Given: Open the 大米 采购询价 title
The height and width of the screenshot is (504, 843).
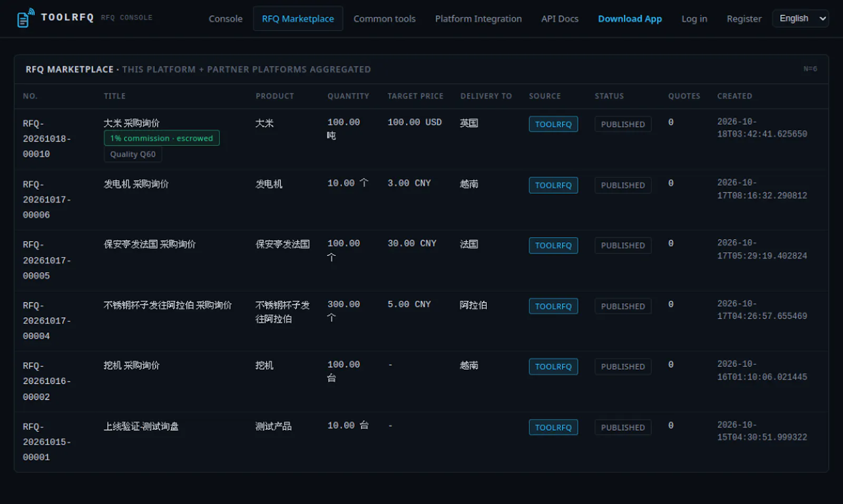Looking at the screenshot, I should tap(132, 123).
